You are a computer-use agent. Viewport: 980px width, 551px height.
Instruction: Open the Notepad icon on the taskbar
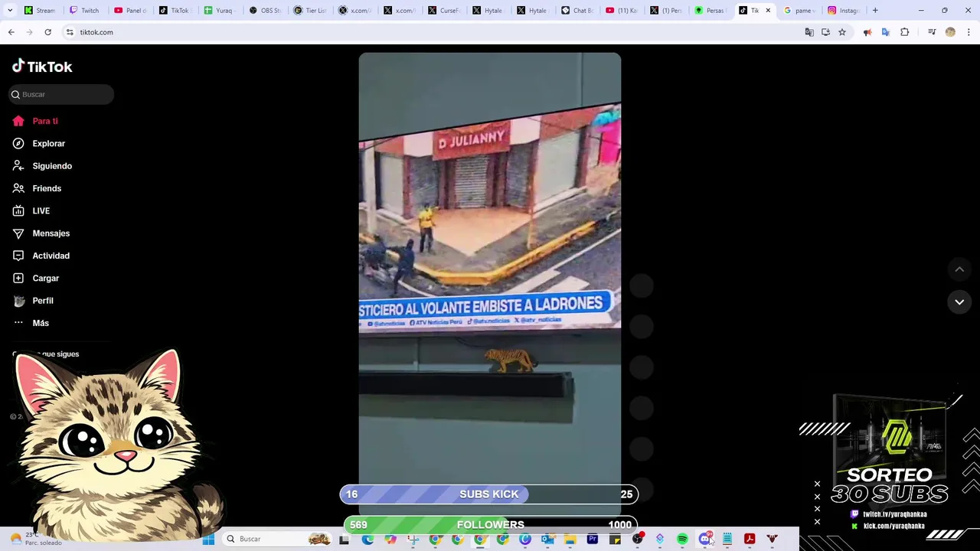[x=727, y=539]
